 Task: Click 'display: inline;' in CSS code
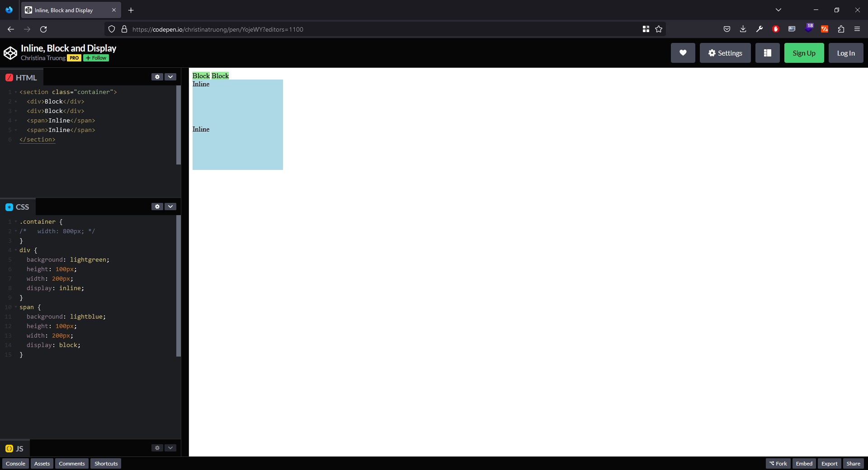click(55, 288)
